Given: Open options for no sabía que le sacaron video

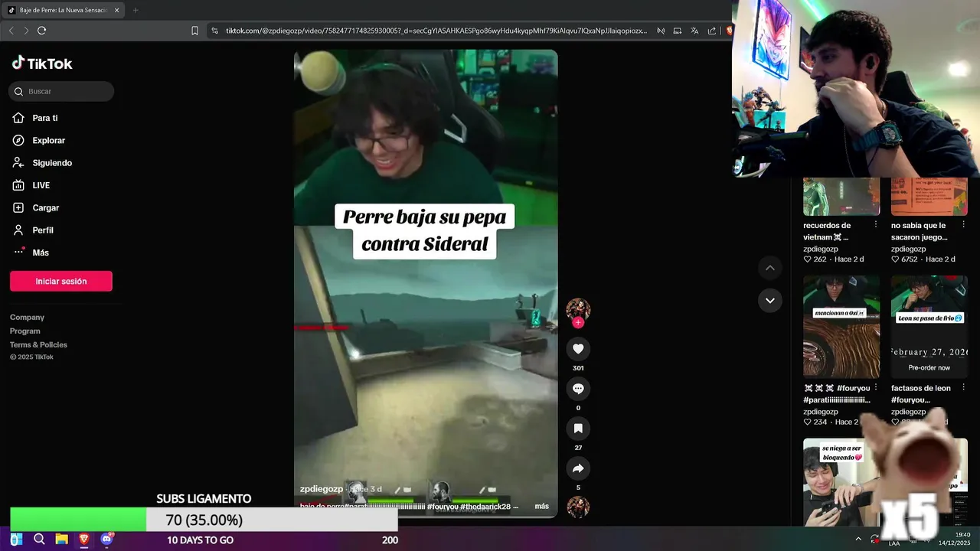Looking at the screenshot, I should pos(964,225).
